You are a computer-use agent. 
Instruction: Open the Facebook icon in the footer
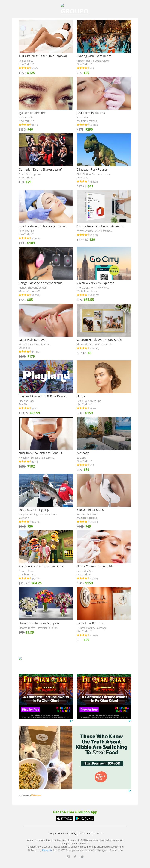tap(75, 857)
